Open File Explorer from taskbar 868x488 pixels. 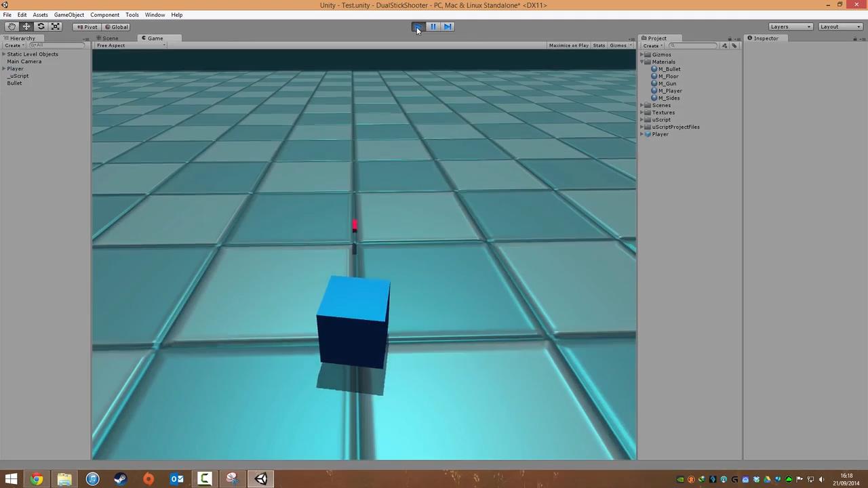(x=64, y=479)
